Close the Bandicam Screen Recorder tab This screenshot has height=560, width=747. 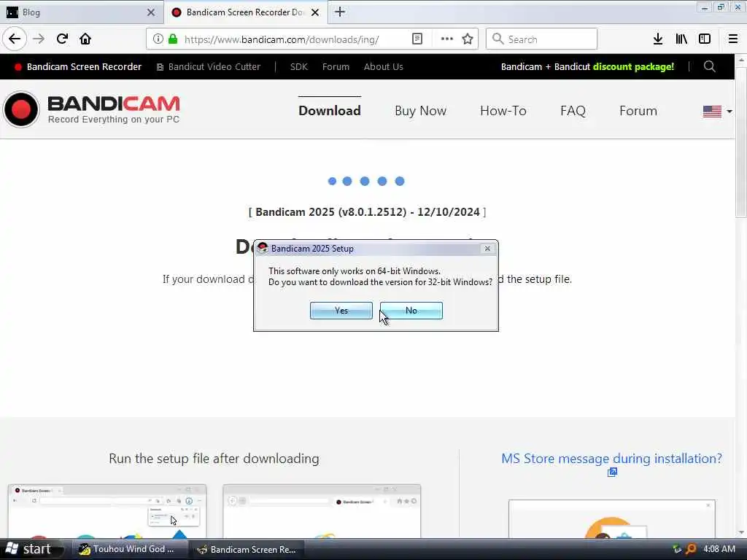coord(315,12)
